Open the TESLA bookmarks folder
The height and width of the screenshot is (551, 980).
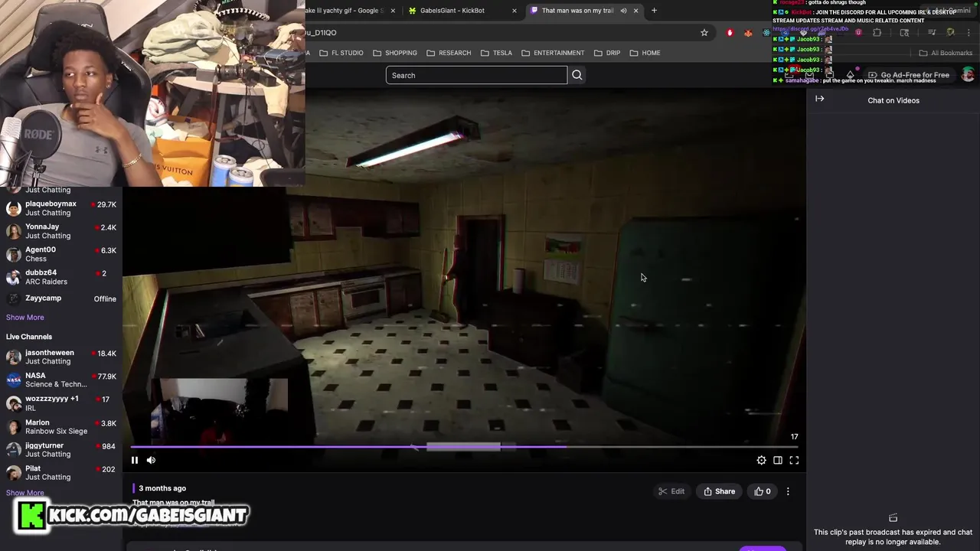click(496, 53)
